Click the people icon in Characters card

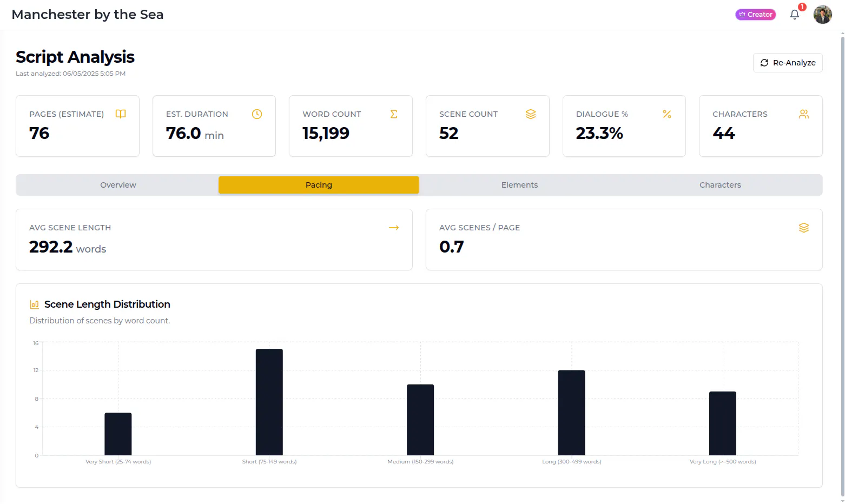point(804,114)
